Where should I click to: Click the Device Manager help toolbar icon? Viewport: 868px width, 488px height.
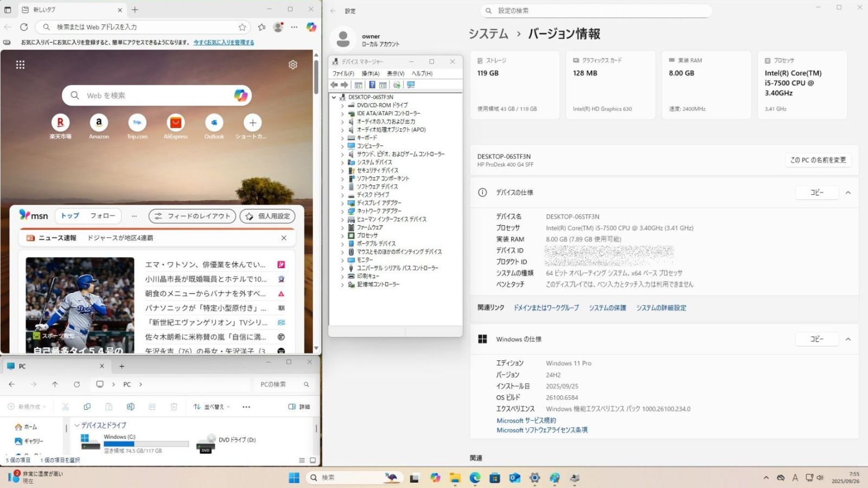[x=372, y=85]
